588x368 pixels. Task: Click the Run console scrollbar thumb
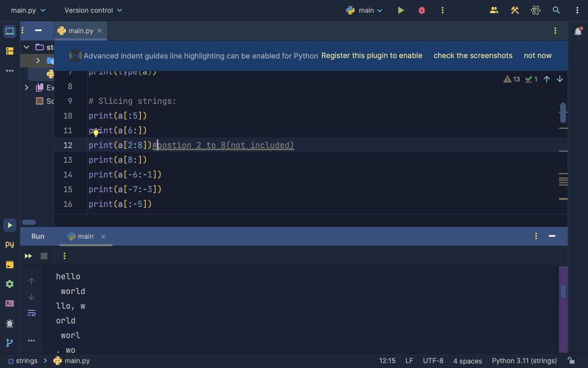563,291
